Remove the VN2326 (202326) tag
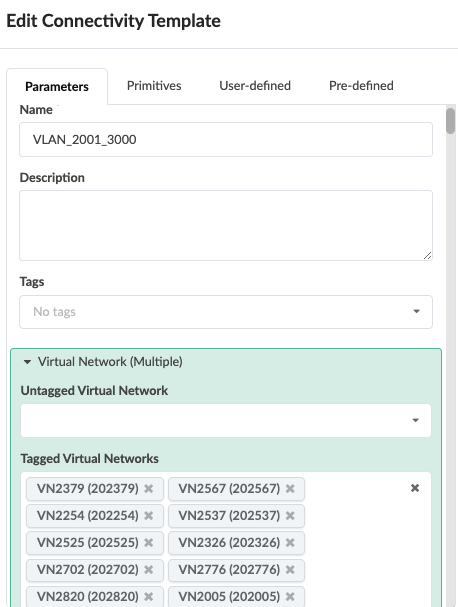This screenshot has width=458, height=607. coord(290,543)
